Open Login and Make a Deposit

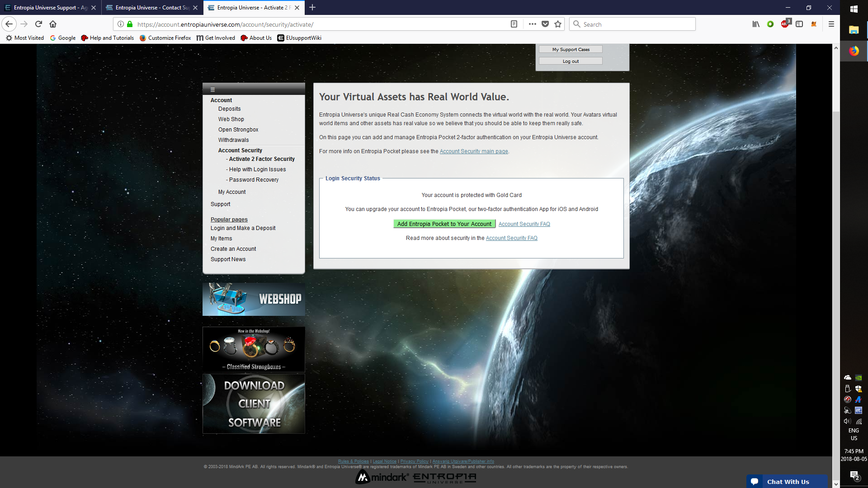[x=243, y=228]
